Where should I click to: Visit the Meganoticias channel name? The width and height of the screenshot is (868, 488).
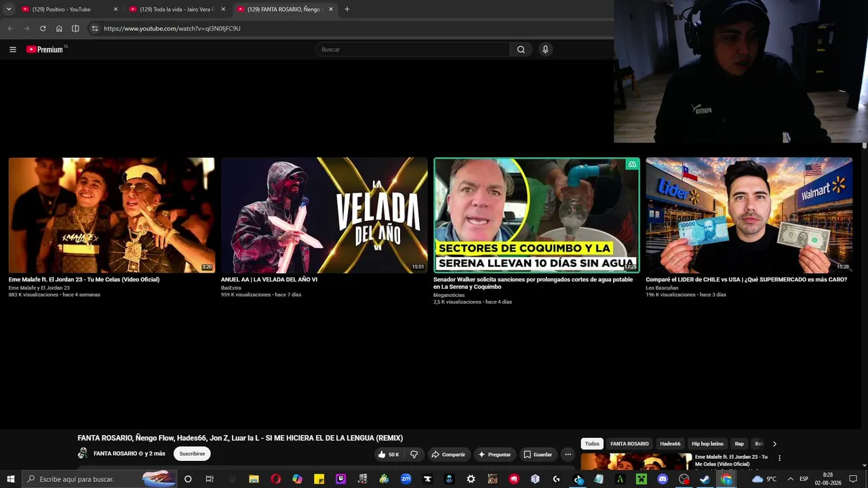(x=449, y=296)
